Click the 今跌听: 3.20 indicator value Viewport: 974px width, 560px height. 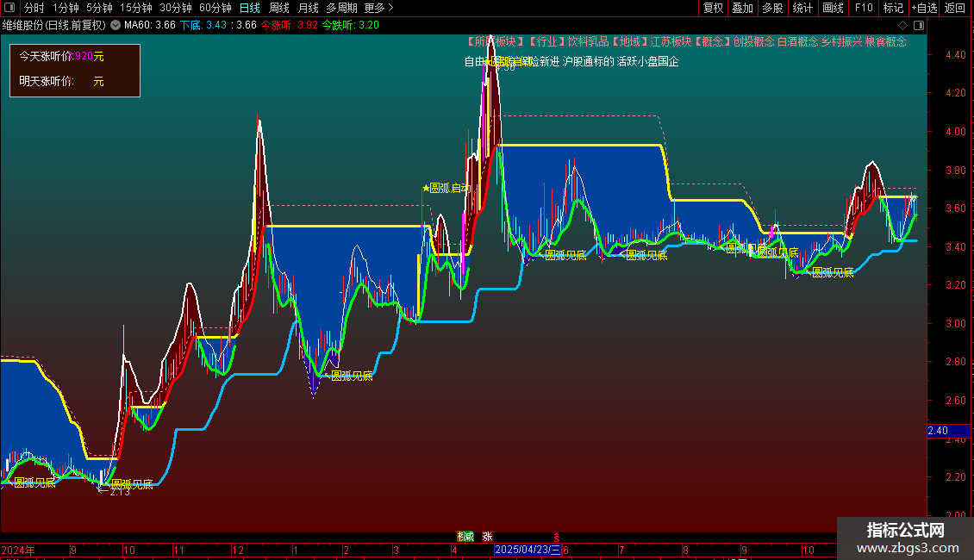[x=350, y=26]
